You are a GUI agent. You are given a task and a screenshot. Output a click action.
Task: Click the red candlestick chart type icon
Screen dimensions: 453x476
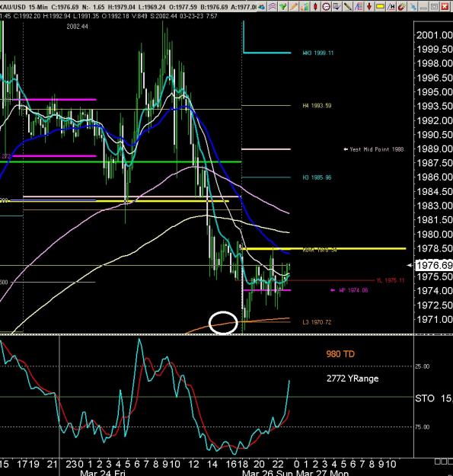pos(315,6)
